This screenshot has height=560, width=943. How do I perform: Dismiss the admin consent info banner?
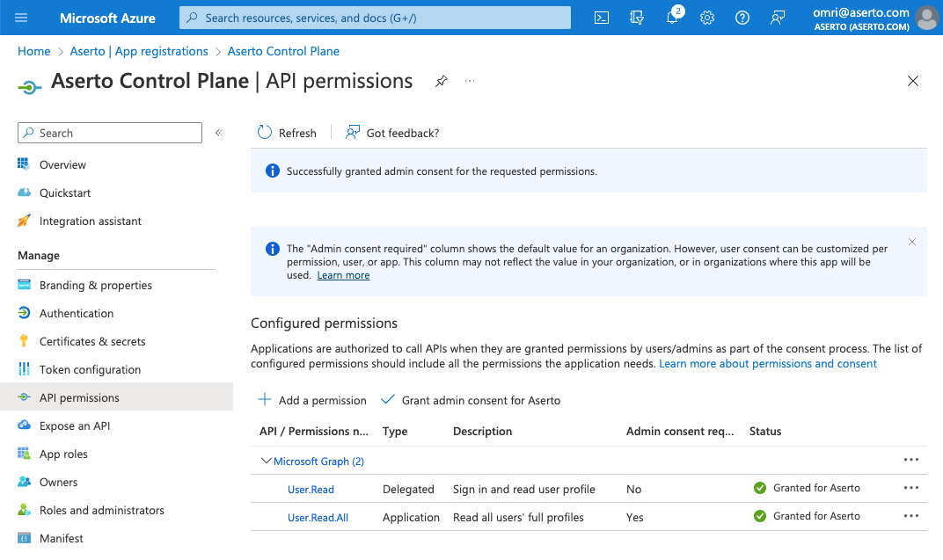912,242
